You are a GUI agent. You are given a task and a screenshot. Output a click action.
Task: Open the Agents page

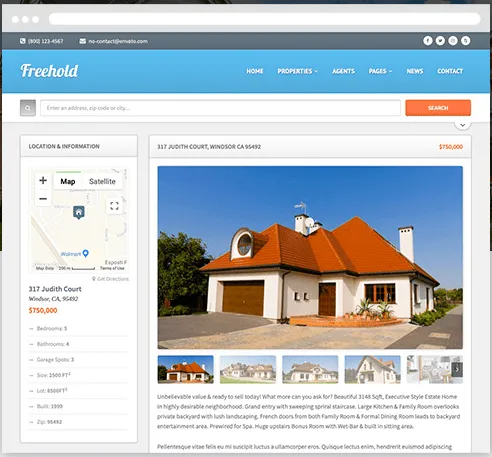pos(343,71)
